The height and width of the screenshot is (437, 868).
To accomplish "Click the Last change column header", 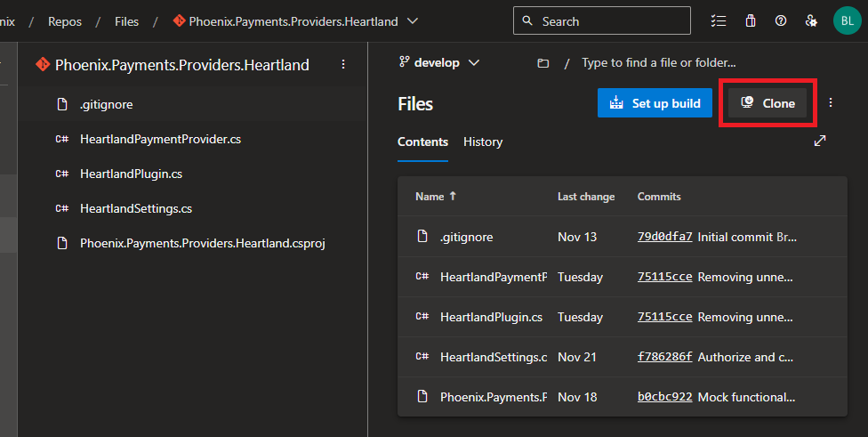I will pos(586,197).
